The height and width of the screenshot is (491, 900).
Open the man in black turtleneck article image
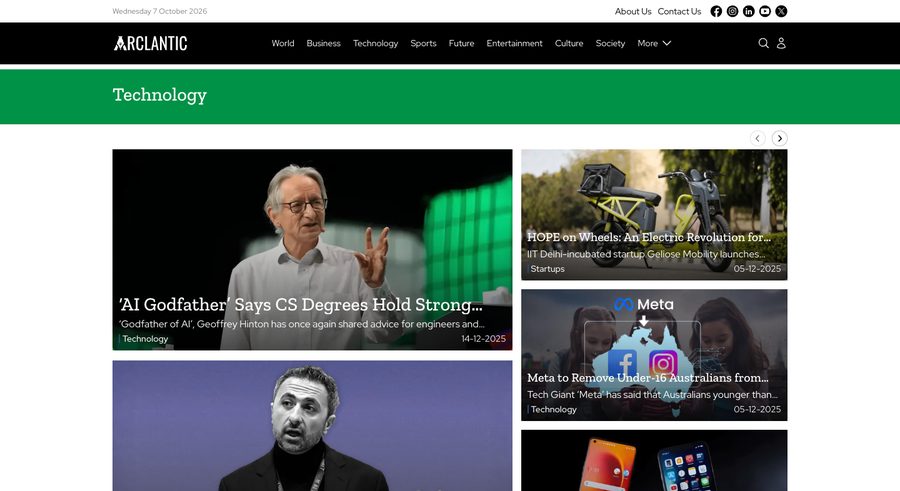[x=312, y=426]
